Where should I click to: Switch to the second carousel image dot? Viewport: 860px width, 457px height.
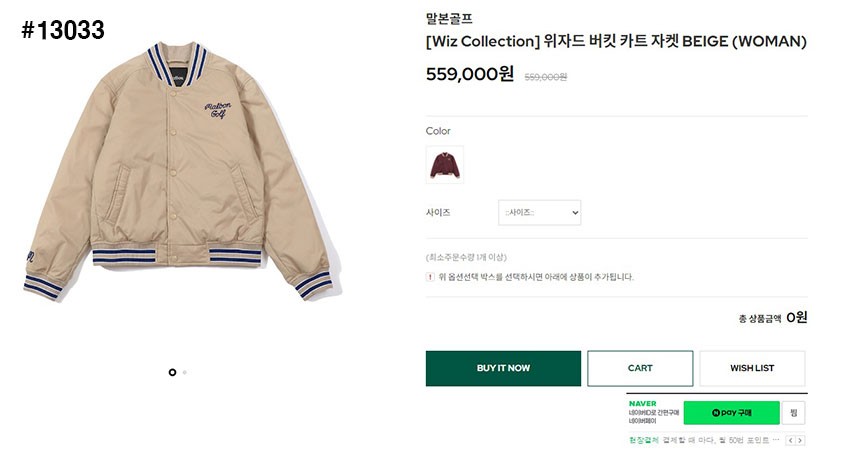point(184,372)
